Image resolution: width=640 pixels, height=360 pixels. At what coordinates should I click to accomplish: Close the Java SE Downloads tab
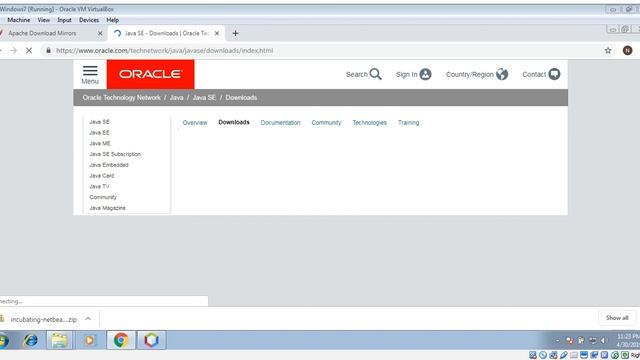217,33
